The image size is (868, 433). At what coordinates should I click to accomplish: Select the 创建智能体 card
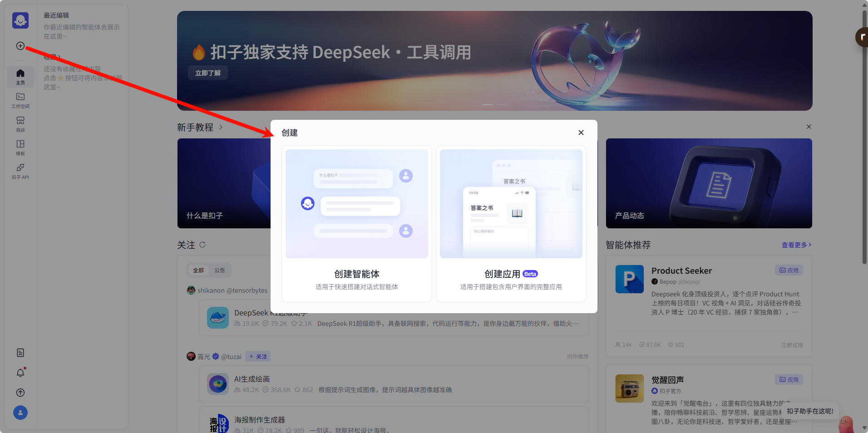357,224
